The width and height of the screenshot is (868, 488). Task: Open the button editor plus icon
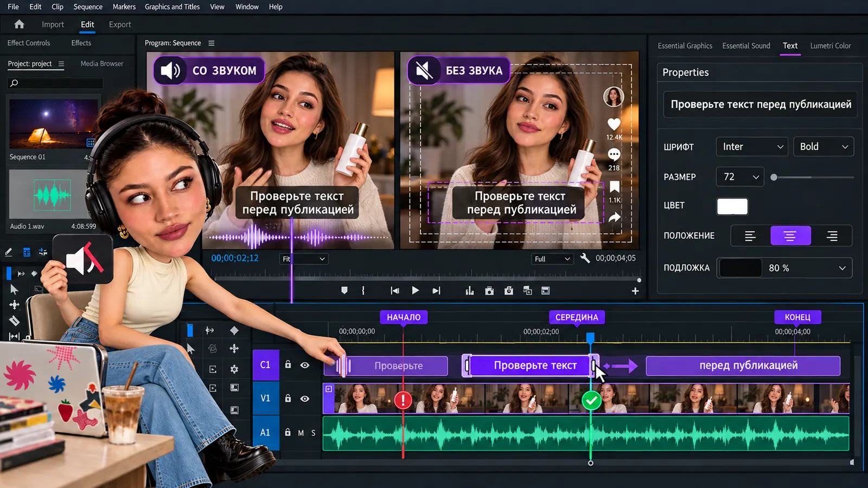tap(635, 291)
